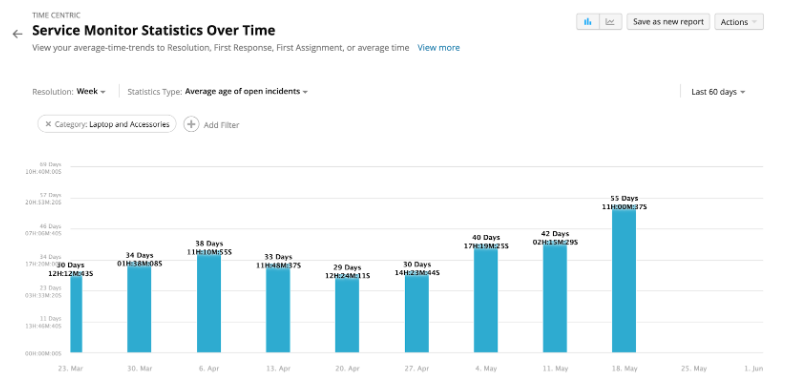787x390 pixels.
Task: Click the 11. May bar showing 42 Days
Action: (x=555, y=299)
